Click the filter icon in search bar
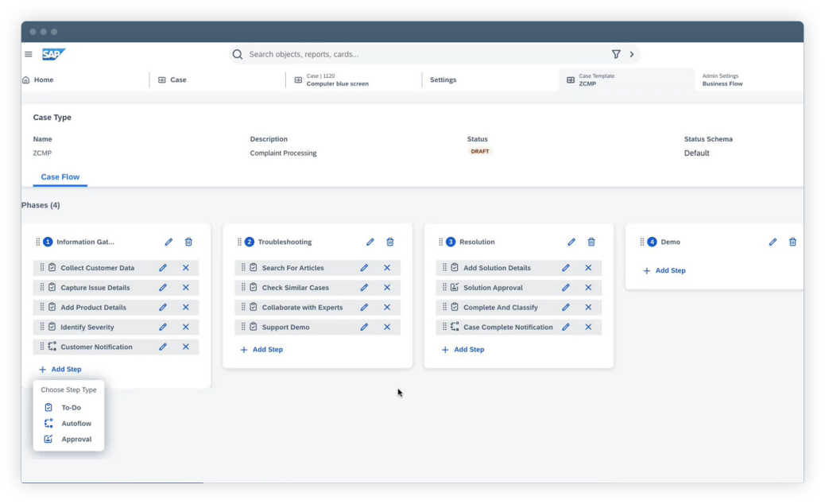 pos(616,55)
